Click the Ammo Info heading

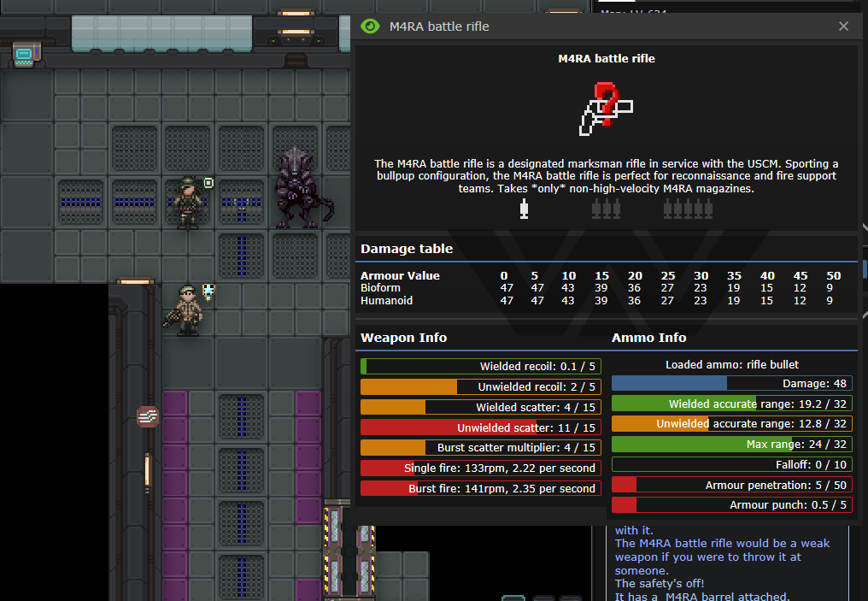[x=648, y=338]
